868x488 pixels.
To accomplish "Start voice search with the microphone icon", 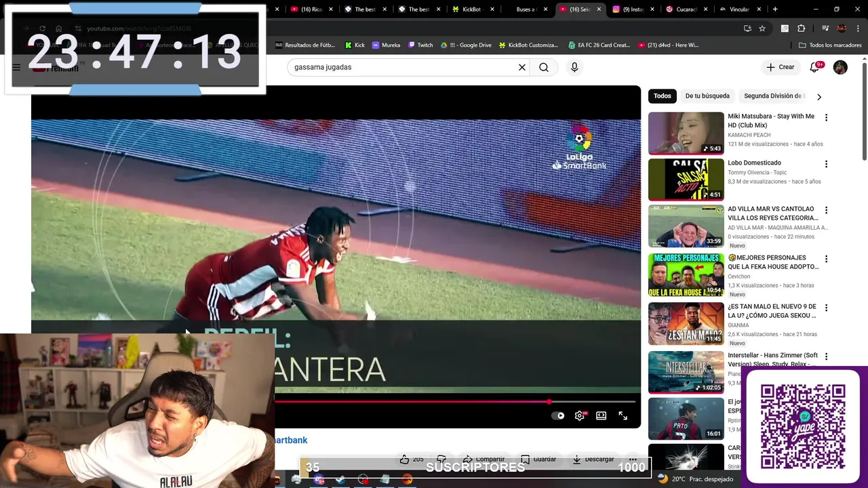I will click(x=574, y=67).
